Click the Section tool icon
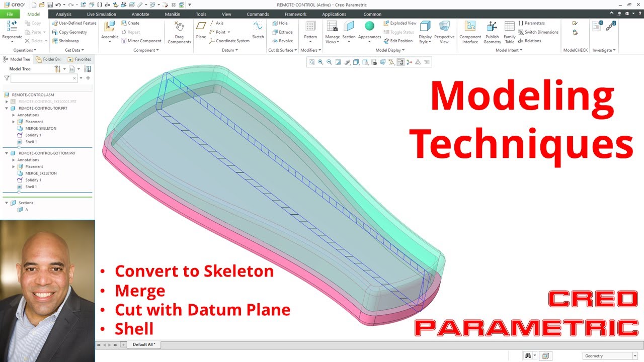Screen dimensions: 644x362 349,27
